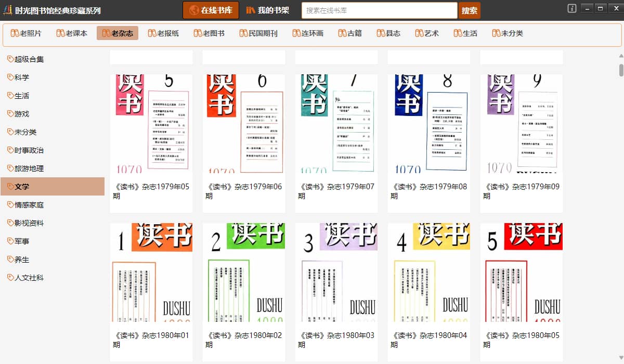
Task: Click the tag icon beside 军事
Action: (x=10, y=241)
